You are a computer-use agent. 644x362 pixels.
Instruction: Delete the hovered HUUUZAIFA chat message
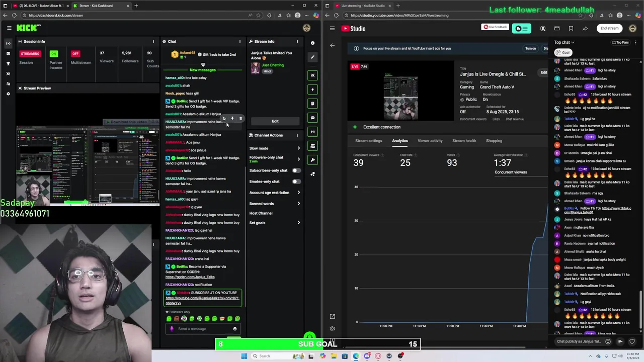(240, 119)
